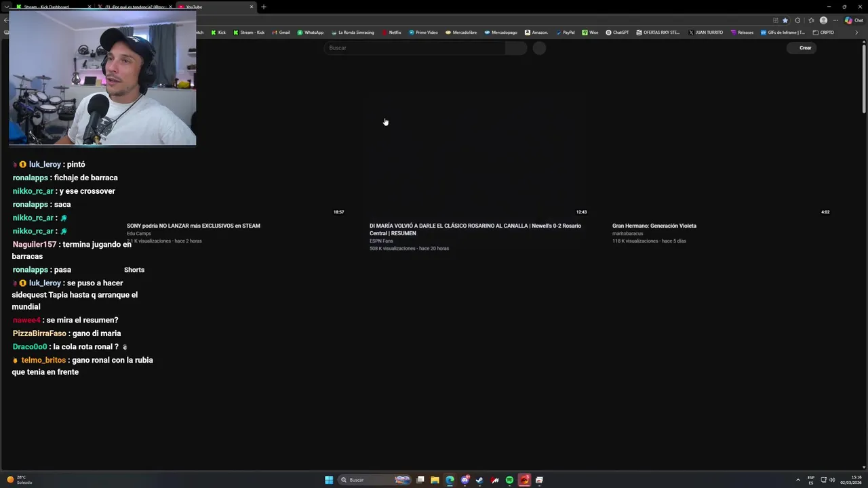Open the Releases bookmark

(x=742, y=33)
